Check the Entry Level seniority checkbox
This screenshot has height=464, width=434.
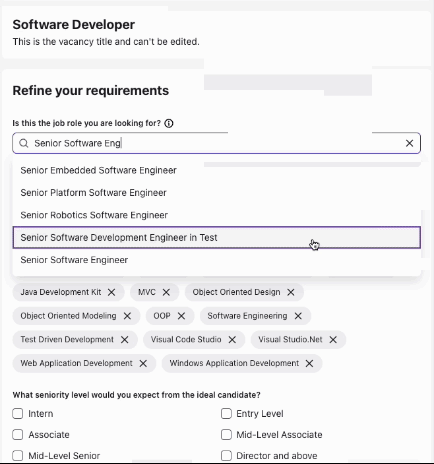(226, 414)
